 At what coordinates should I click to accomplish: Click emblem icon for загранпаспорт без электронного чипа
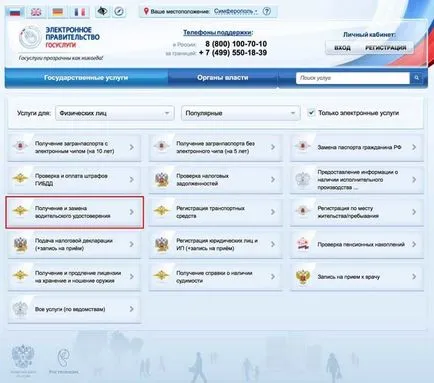click(x=161, y=147)
